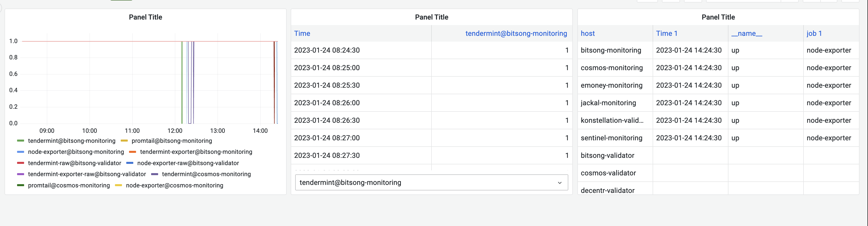Toggle visibility of tendermint@bitsong-monitoring series
Viewport: 868px width, 226px height.
72,141
